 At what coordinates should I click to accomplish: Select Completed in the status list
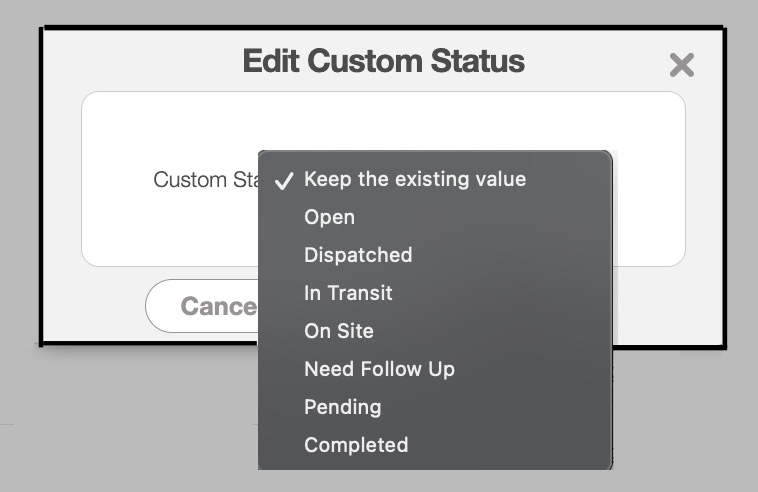pos(356,445)
